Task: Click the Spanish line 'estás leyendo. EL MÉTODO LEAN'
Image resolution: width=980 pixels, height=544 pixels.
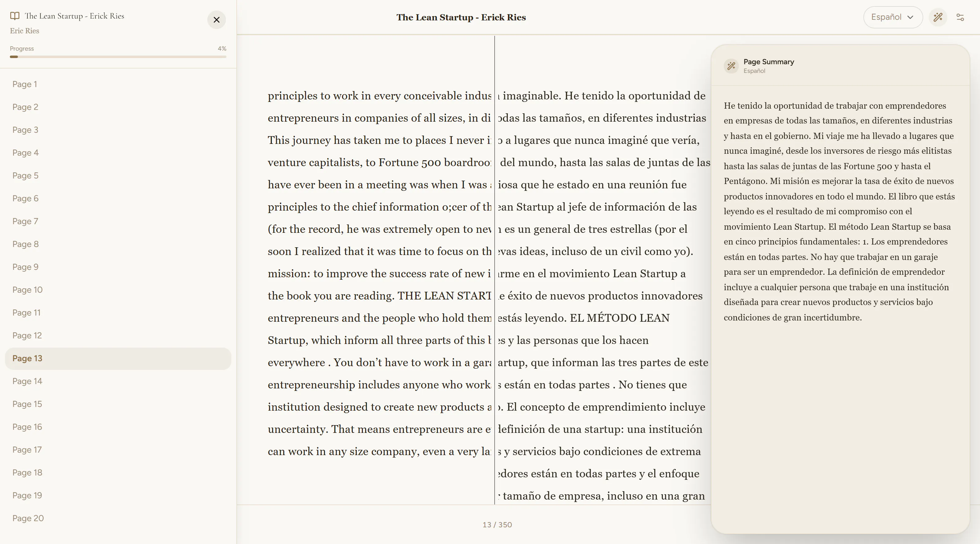Action: (x=583, y=318)
